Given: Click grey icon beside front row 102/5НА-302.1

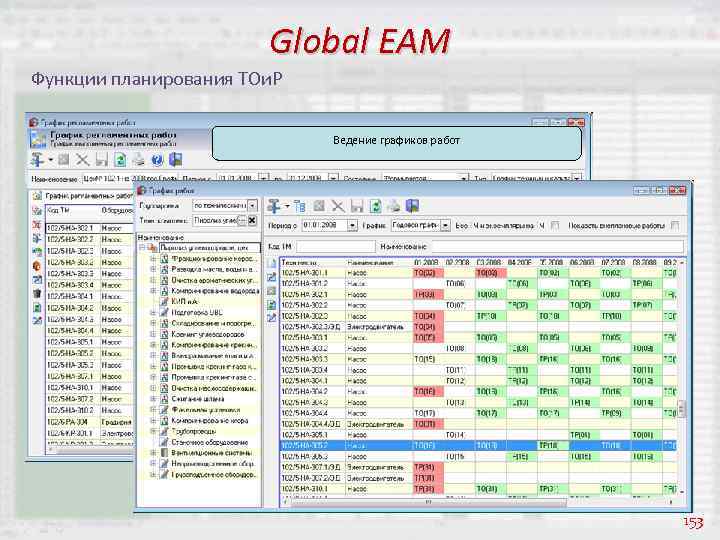Looking at the screenshot, I should (x=271, y=291).
